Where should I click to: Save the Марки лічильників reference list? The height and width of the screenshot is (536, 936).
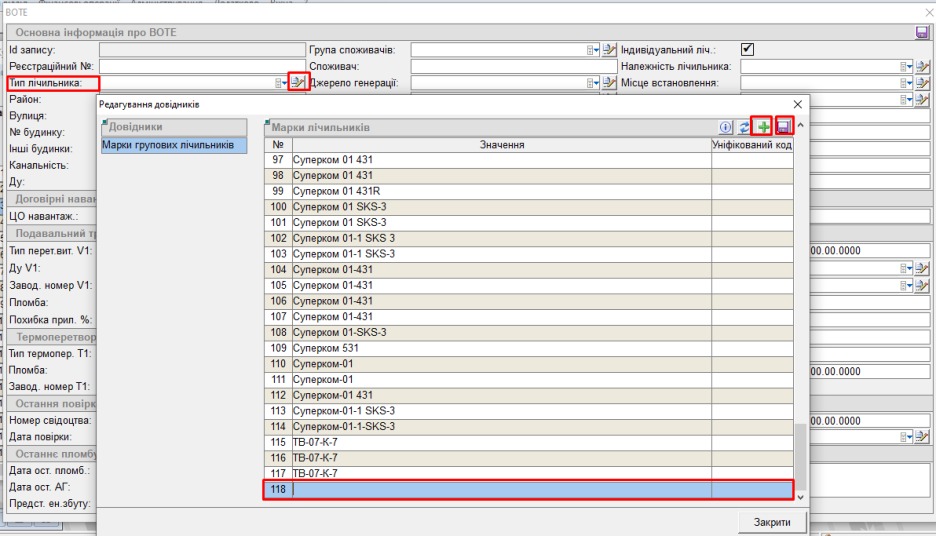tap(784, 127)
